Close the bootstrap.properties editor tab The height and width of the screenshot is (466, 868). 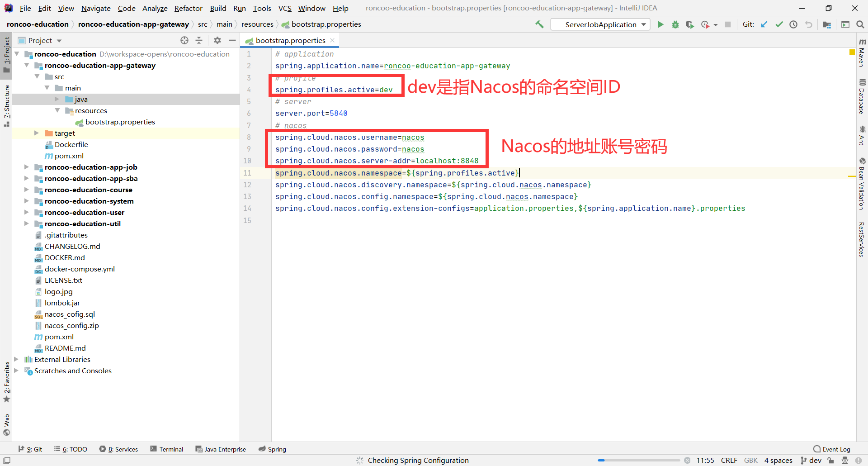click(333, 40)
